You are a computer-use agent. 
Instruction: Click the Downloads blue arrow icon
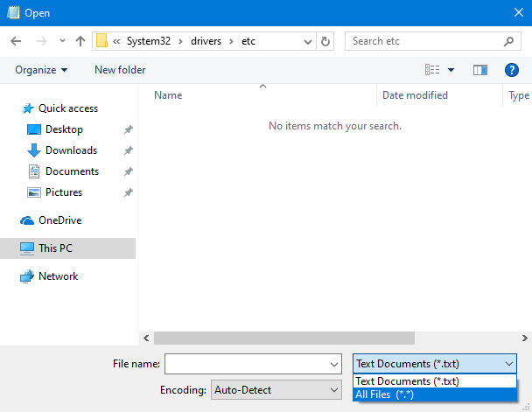click(x=33, y=150)
